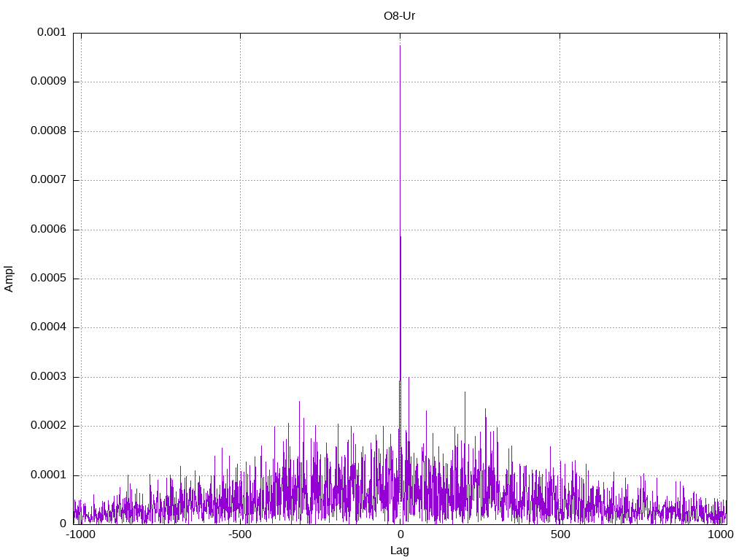Select the Lag x-axis label
747x560 pixels.
399,551
